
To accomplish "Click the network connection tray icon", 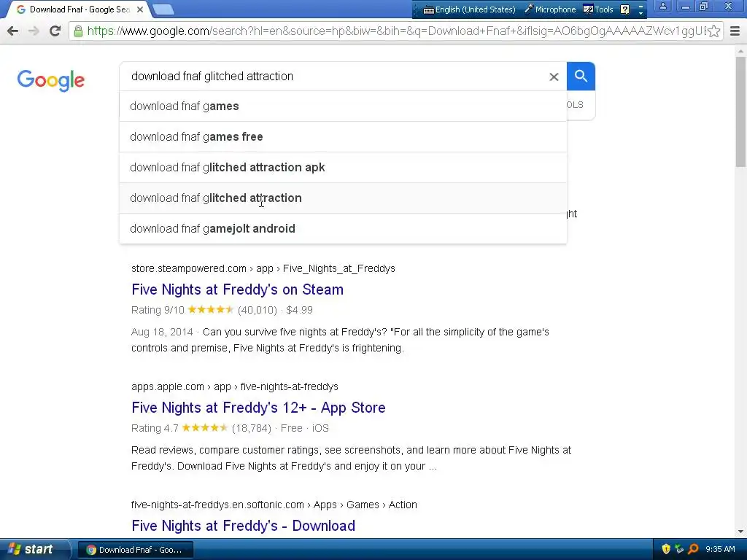I will 679,549.
